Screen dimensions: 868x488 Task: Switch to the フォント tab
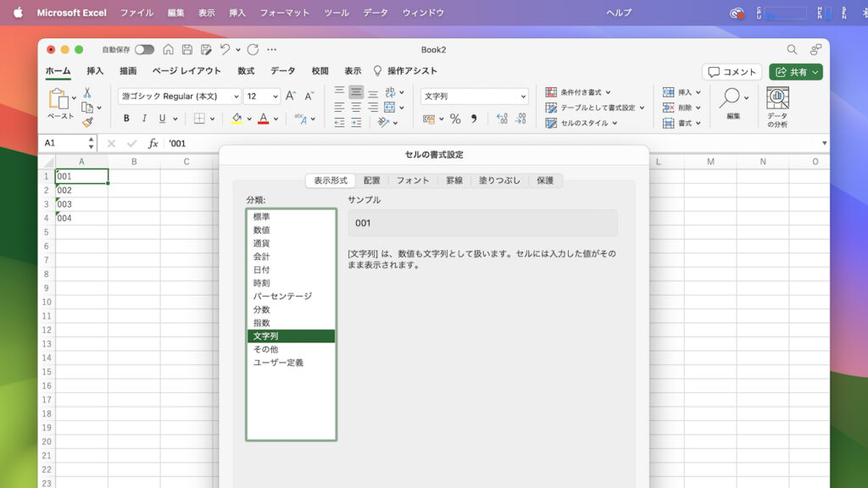[411, 180]
